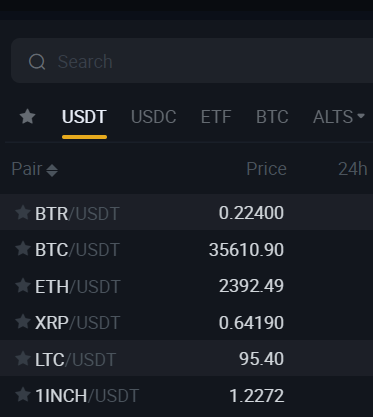Select the 1INCH/USDT price 1.2272
This screenshot has width=373, height=417.
click(x=257, y=396)
